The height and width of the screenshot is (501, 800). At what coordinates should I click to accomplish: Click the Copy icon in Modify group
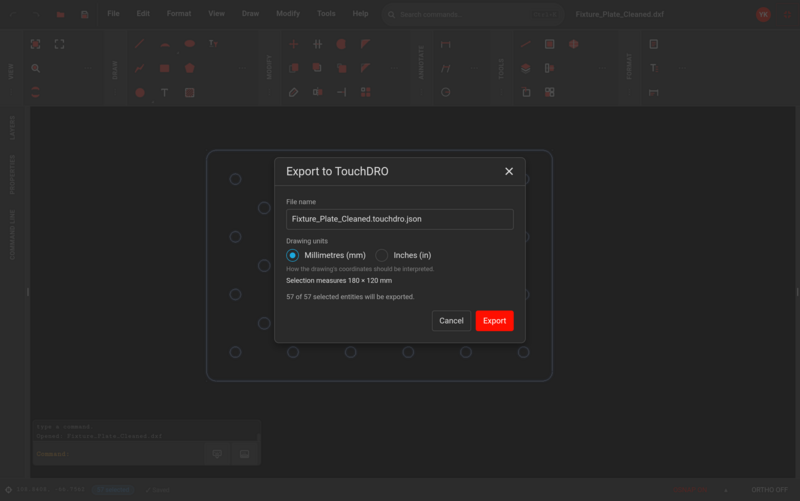click(293, 68)
